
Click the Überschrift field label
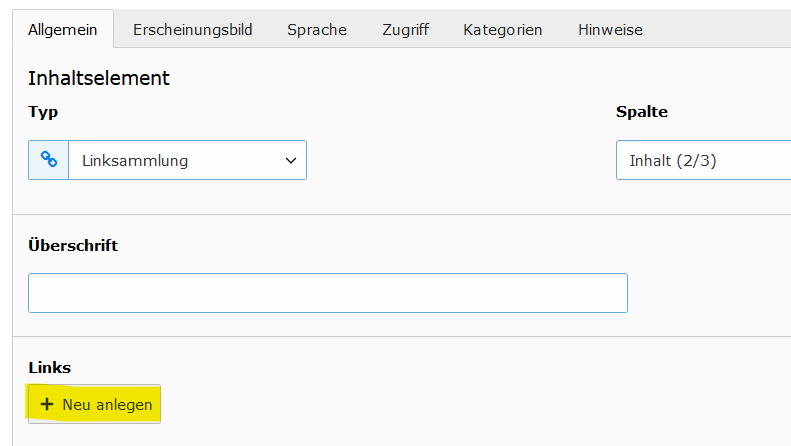73,245
